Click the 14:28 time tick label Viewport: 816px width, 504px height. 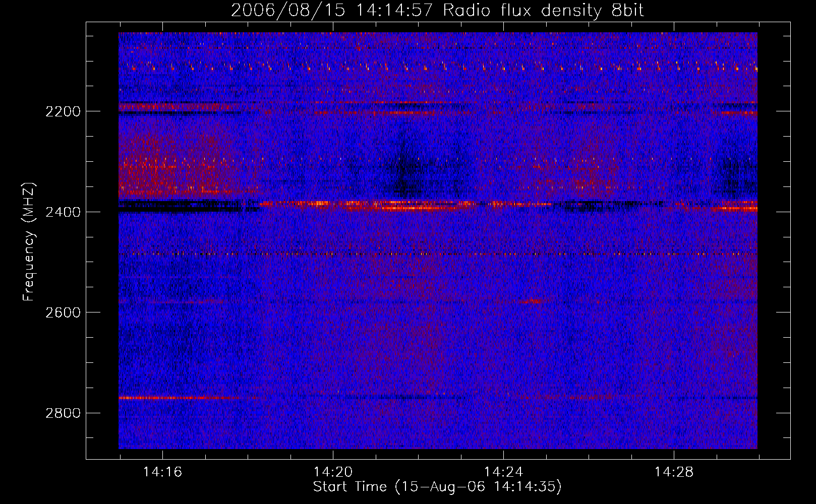(674, 472)
